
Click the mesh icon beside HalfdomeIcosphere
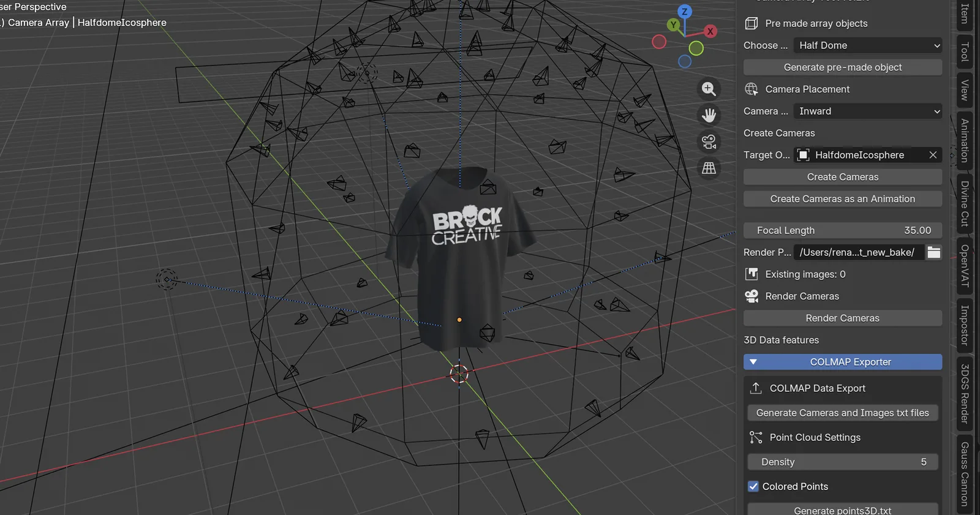pyautogui.click(x=804, y=155)
